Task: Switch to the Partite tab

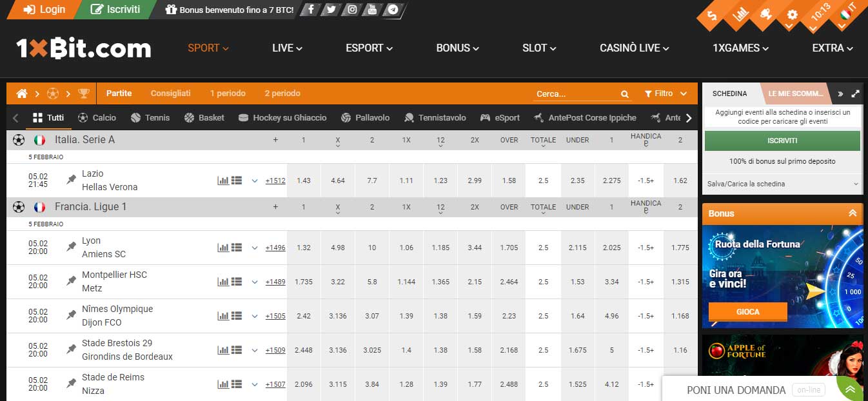Action: [x=119, y=93]
